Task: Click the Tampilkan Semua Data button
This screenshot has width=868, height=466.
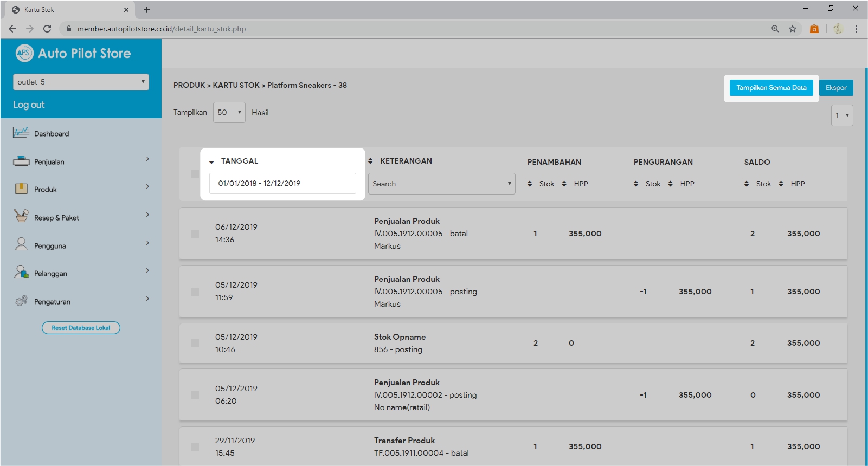Action: (771, 88)
